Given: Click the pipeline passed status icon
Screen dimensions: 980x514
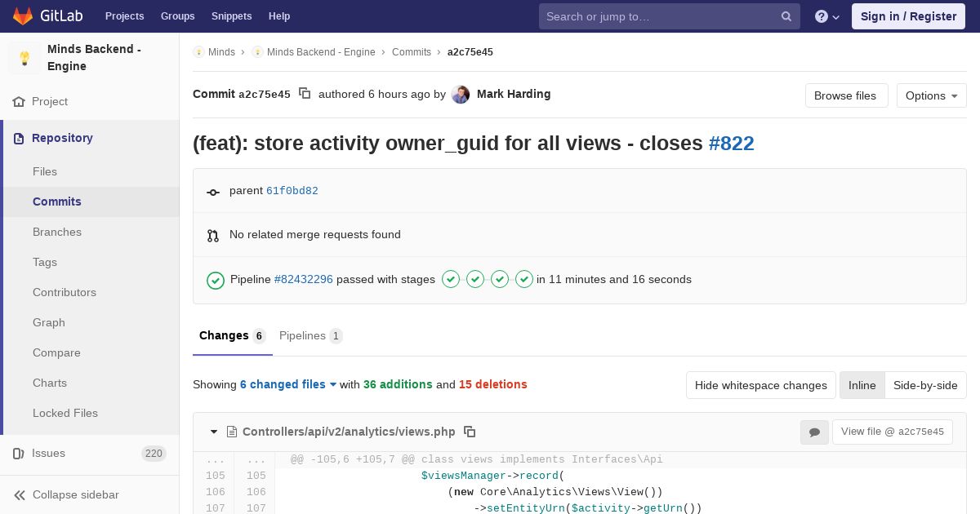Looking at the screenshot, I should point(216,280).
